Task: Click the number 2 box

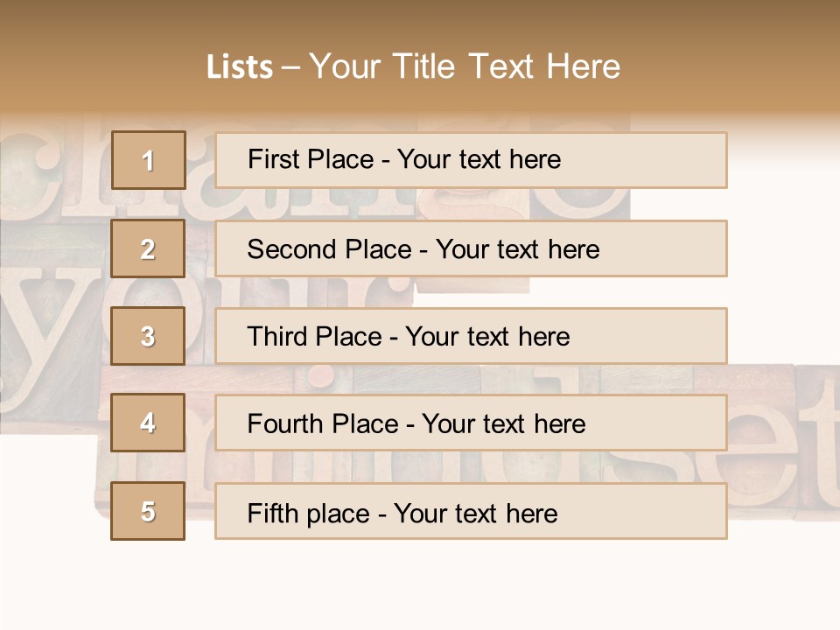Action: tap(148, 248)
